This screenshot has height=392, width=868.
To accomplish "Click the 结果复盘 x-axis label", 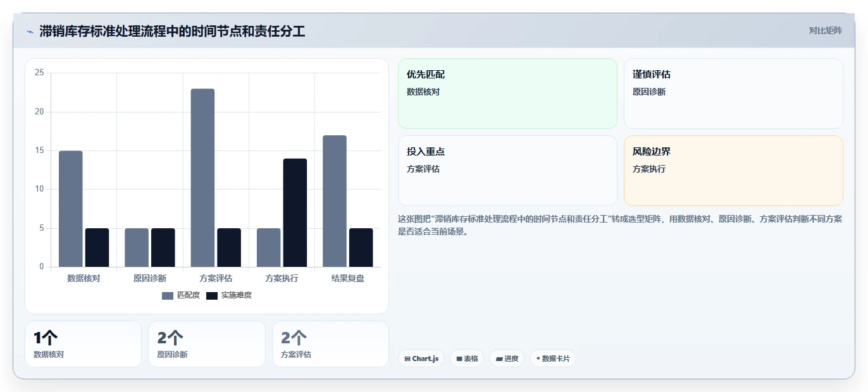I will click(x=348, y=278).
